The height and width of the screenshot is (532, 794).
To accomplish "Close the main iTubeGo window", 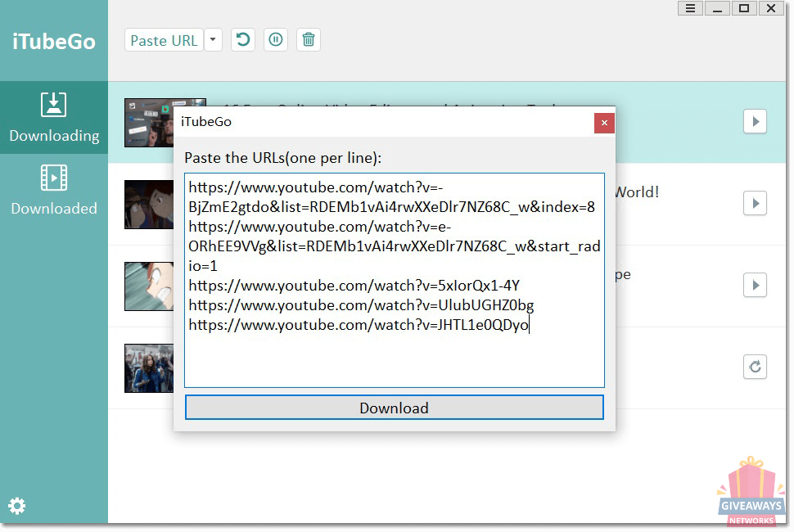I will pyautogui.click(x=771, y=9).
